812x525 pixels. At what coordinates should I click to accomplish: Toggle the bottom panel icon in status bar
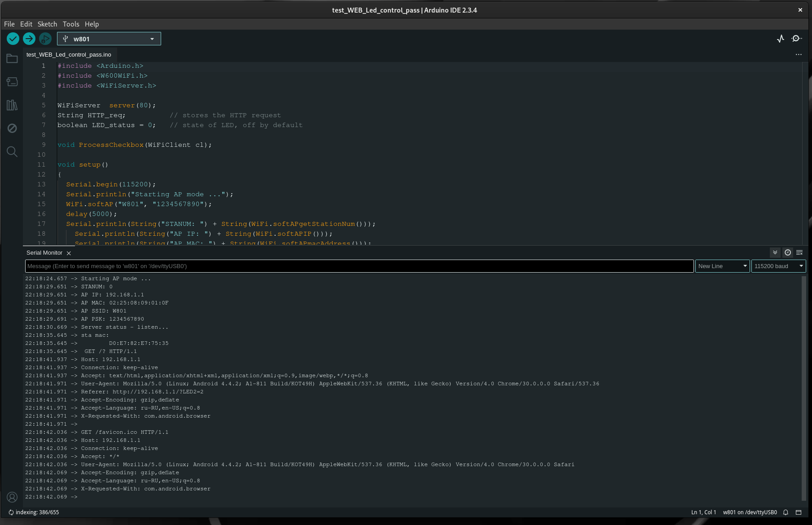pos(799,512)
